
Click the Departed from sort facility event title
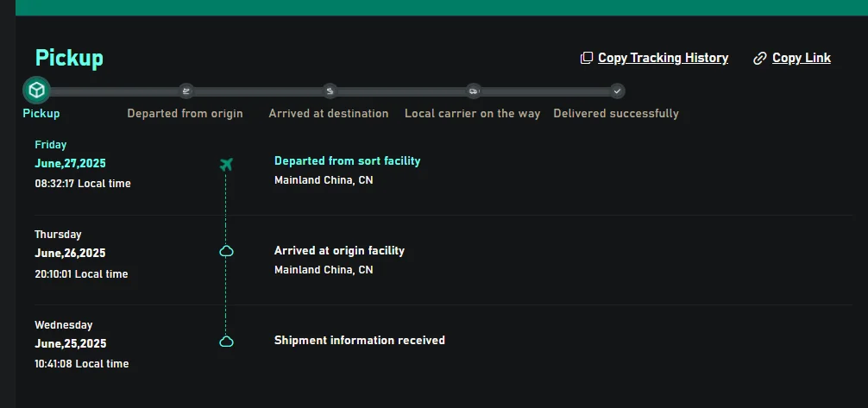point(347,160)
